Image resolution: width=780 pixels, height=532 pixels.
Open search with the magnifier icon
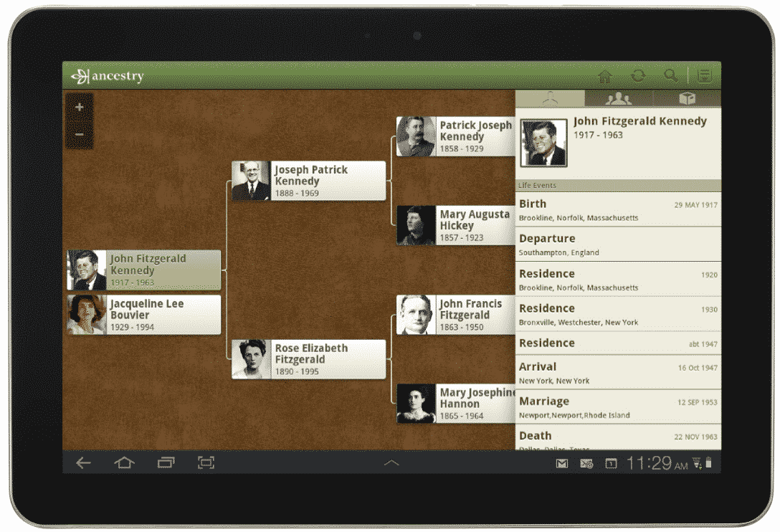(670, 76)
